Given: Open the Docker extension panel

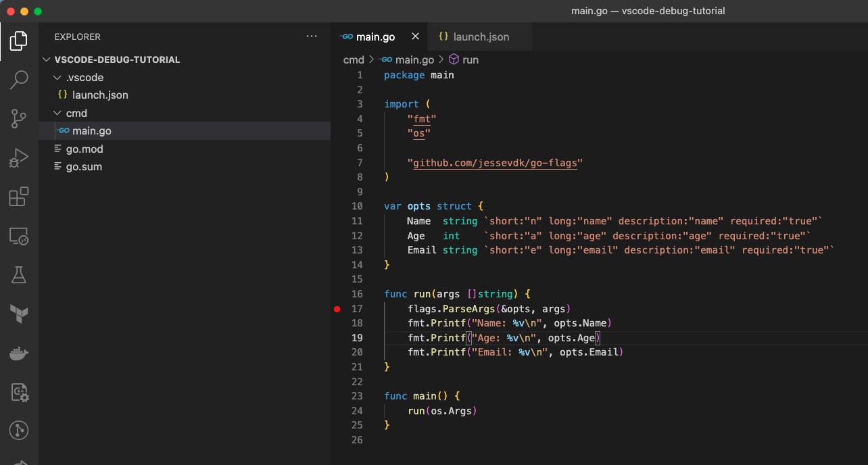Looking at the screenshot, I should pos(18,352).
